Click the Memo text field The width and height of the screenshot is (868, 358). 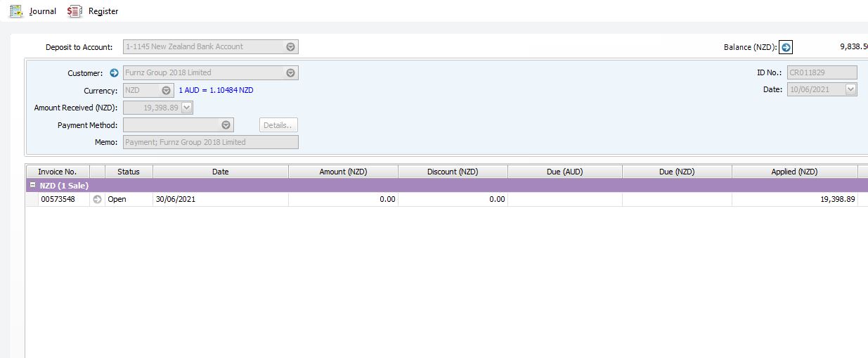(x=210, y=142)
